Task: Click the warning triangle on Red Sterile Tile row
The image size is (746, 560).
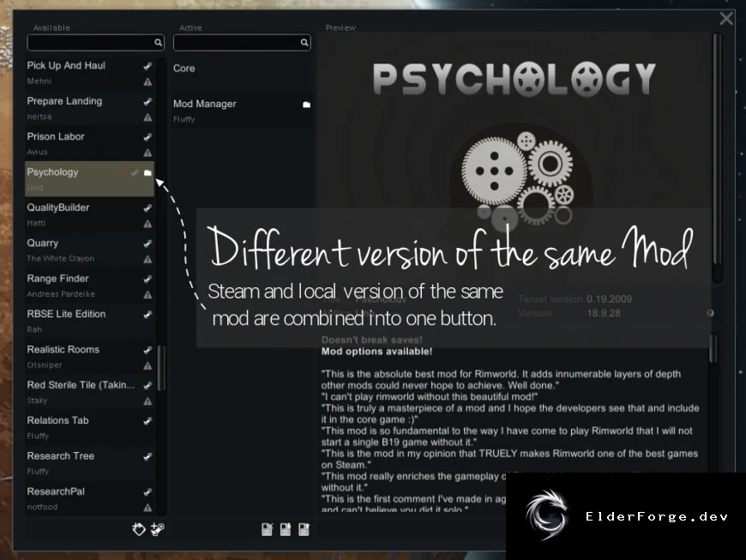Action: [x=148, y=401]
